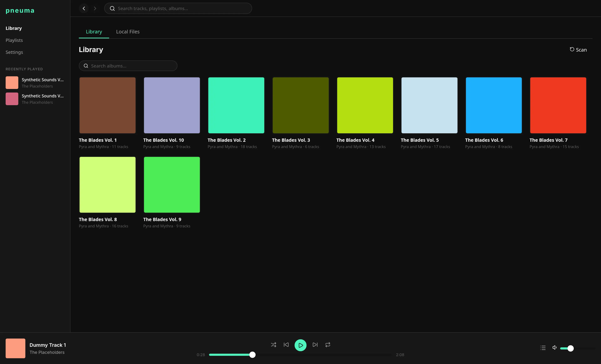Open Settings in the sidebar
The image size is (601, 364).
coord(14,52)
